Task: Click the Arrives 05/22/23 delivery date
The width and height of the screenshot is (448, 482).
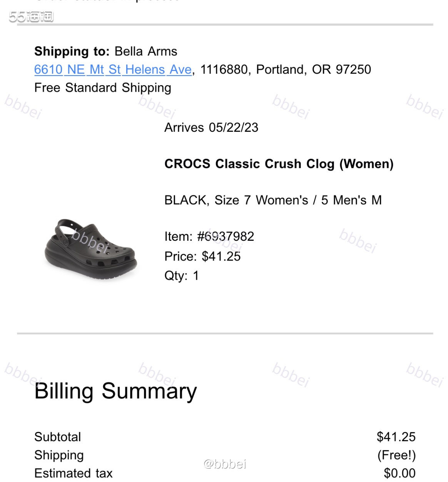Action: (x=211, y=128)
